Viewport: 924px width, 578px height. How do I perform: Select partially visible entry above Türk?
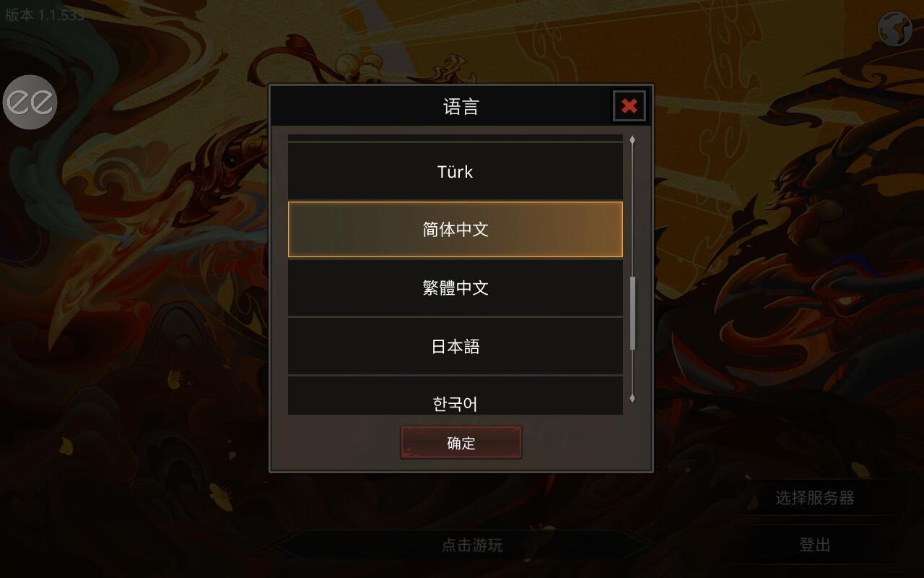click(456, 137)
